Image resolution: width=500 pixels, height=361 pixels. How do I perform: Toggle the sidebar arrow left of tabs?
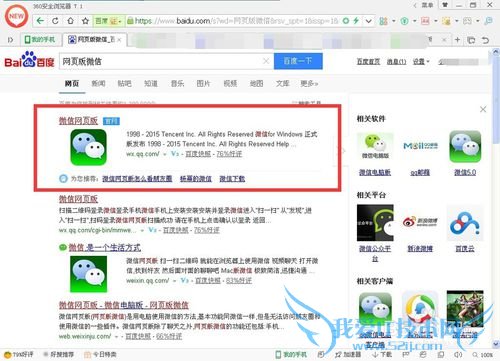[10, 40]
